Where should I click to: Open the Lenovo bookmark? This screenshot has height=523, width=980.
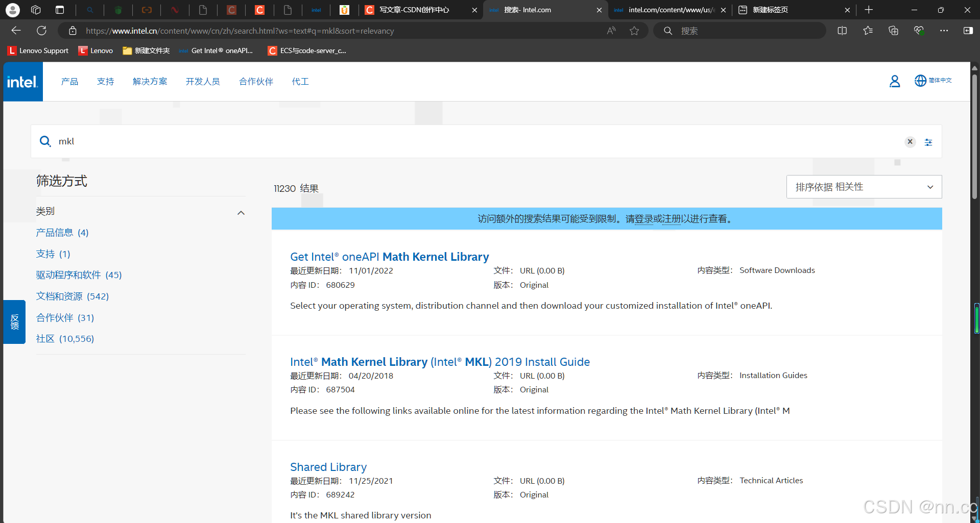click(x=96, y=51)
